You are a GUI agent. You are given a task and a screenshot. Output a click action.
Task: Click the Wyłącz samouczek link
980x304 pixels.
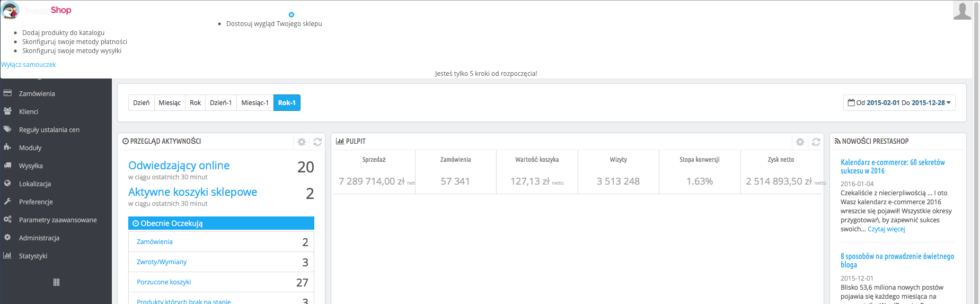[29, 65]
